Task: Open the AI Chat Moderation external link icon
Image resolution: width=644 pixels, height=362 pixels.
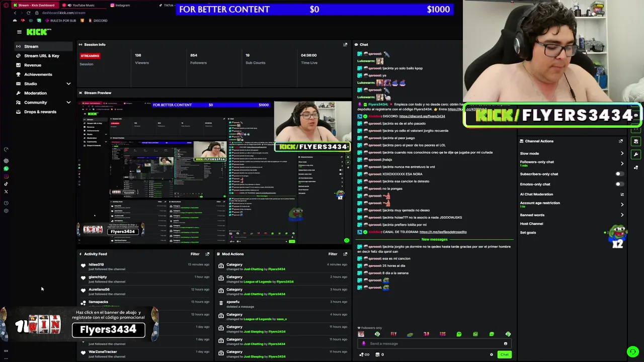Action: tap(622, 194)
